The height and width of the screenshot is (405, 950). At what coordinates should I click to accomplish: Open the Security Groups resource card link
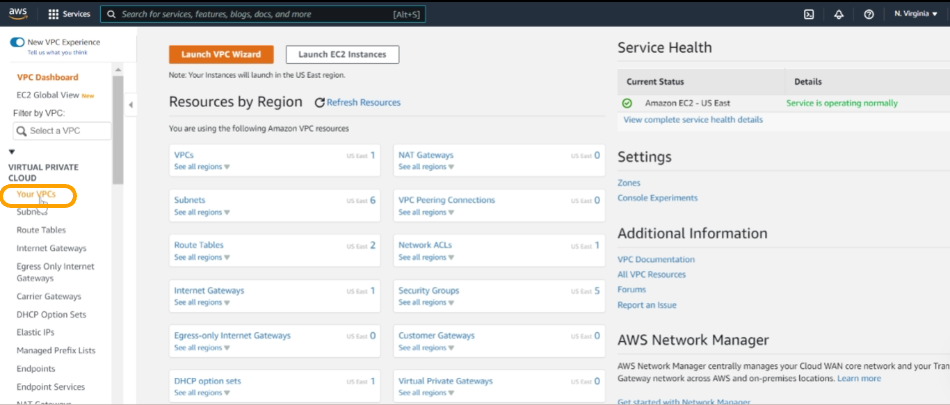(428, 290)
